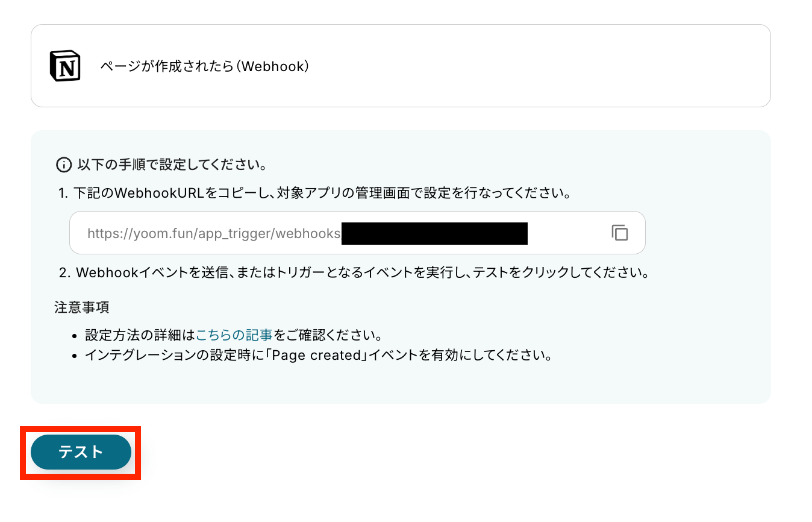Click the をご確認ください text after the link
This screenshot has height=522, width=812.
point(328,335)
